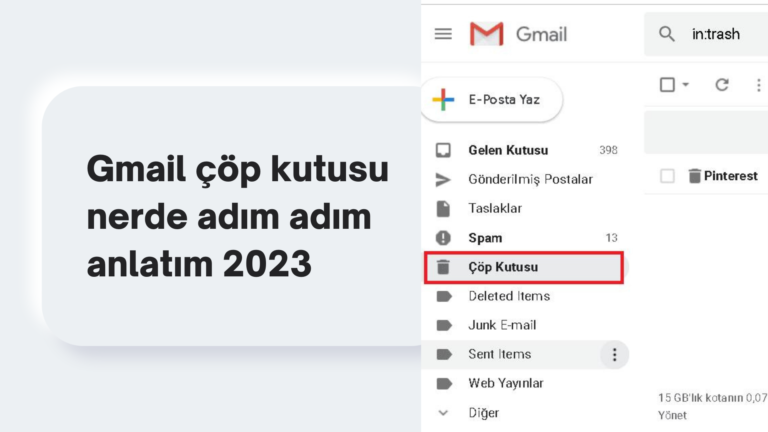This screenshot has width=768, height=432.
Task: Click the Spam warning icon
Action: click(x=443, y=238)
